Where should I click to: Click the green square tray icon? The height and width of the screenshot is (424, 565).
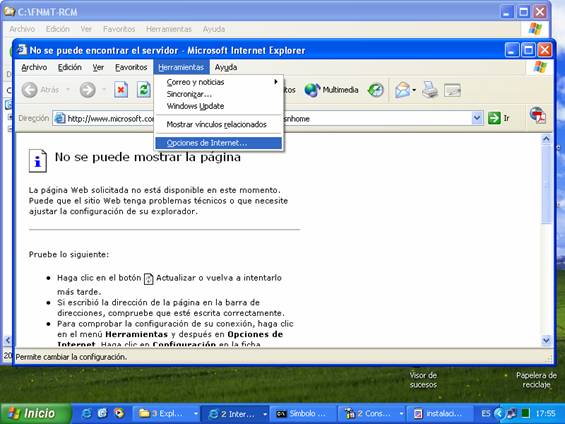coord(526,413)
